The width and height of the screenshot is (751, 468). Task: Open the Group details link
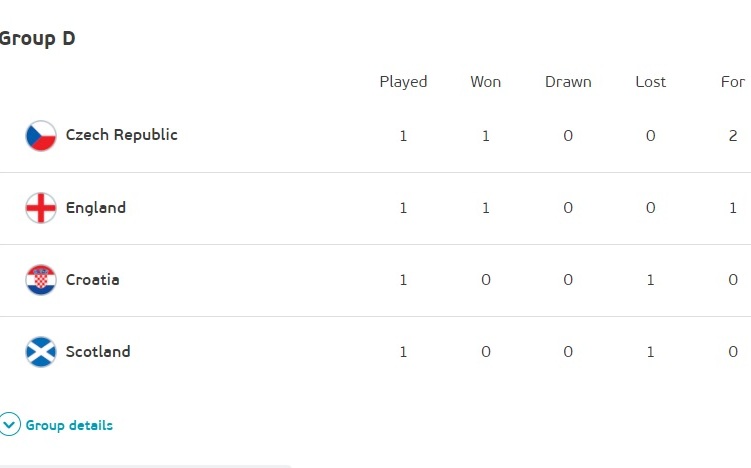click(x=69, y=425)
